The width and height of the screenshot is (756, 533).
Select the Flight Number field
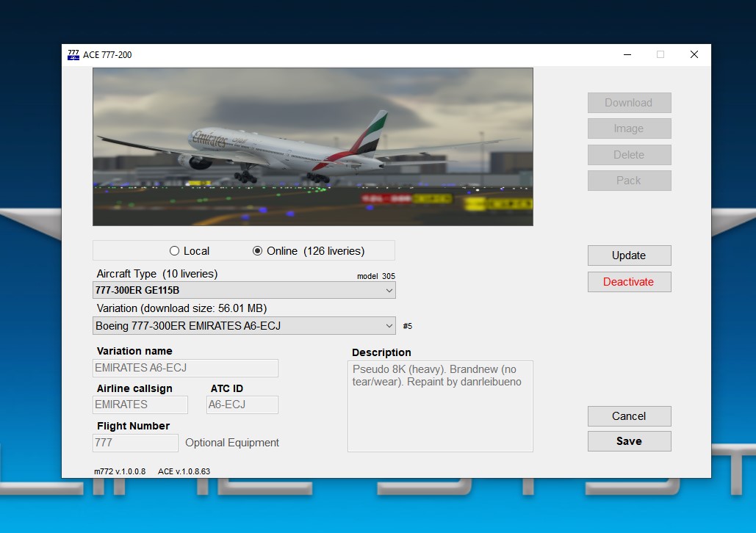click(135, 443)
